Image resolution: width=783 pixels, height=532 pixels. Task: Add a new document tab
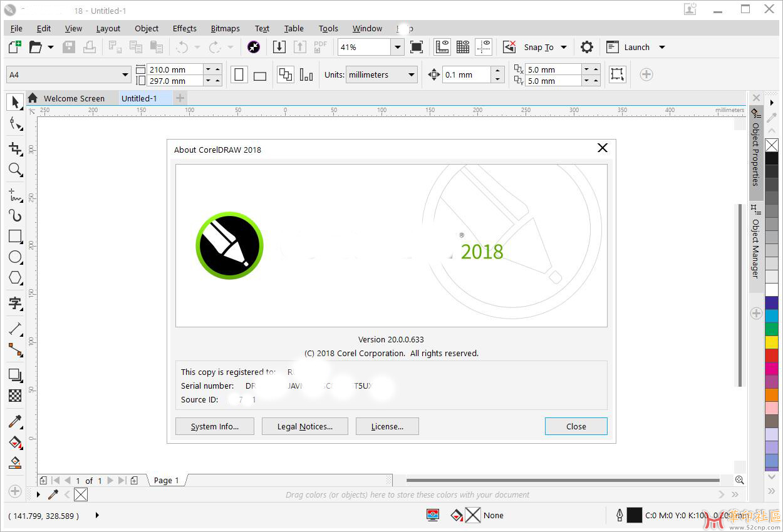(180, 98)
